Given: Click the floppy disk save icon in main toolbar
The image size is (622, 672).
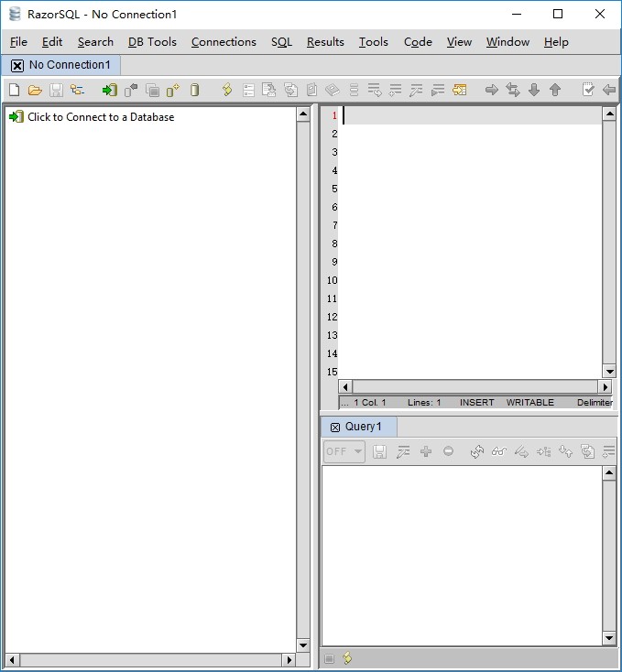Looking at the screenshot, I should click(56, 90).
